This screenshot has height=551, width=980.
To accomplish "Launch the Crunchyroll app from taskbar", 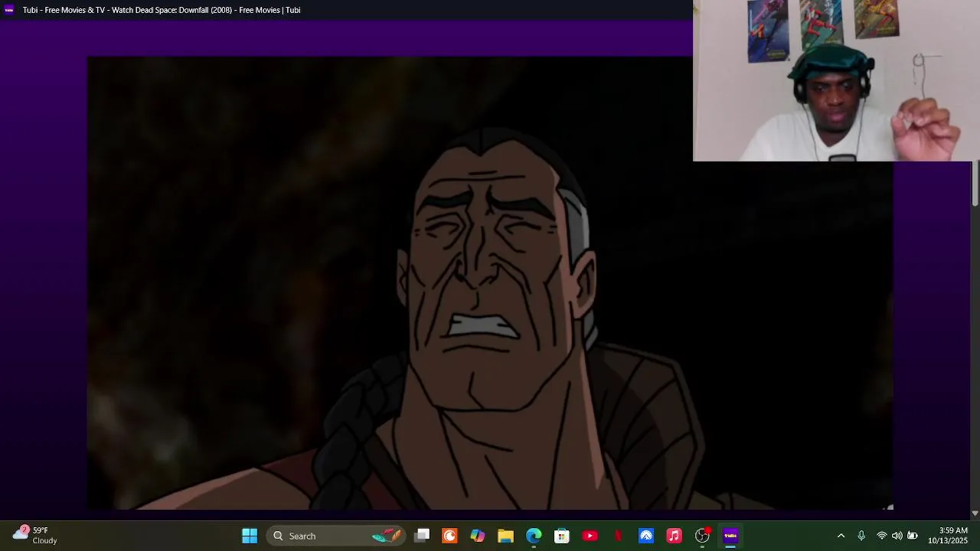I will pos(449,536).
